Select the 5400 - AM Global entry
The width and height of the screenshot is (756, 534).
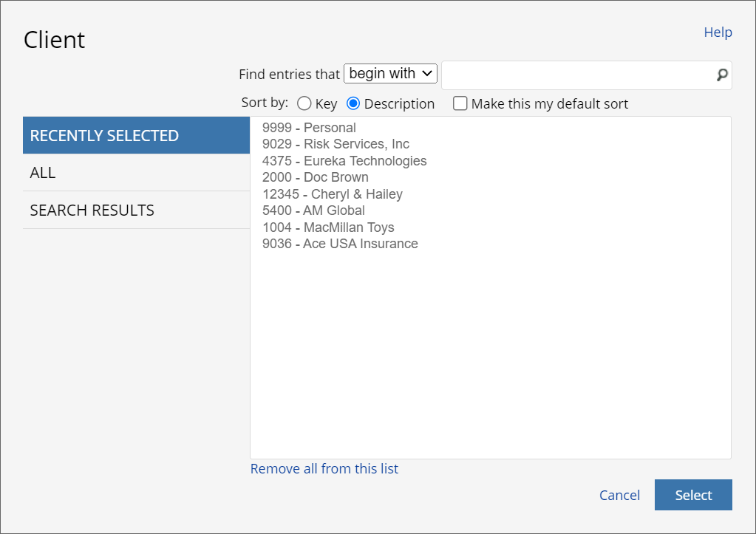pyautogui.click(x=313, y=210)
